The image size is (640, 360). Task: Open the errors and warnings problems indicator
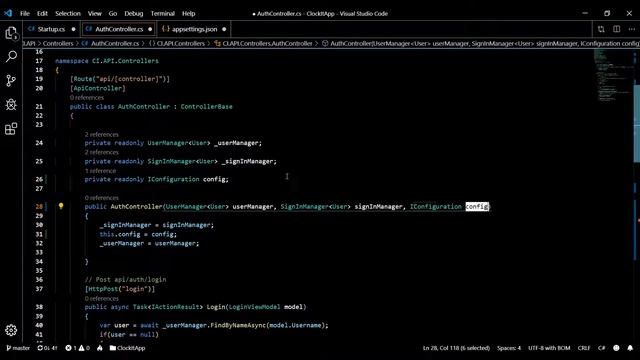point(78,348)
